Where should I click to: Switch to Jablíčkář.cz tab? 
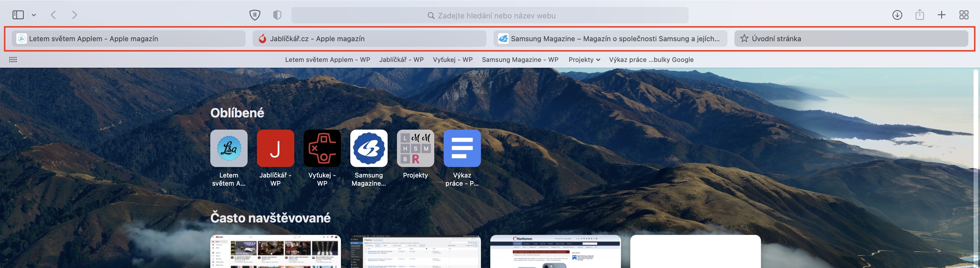(370, 39)
